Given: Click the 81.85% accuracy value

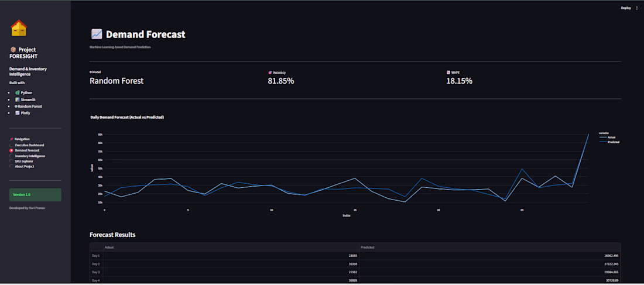Looking at the screenshot, I should [x=281, y=81].
